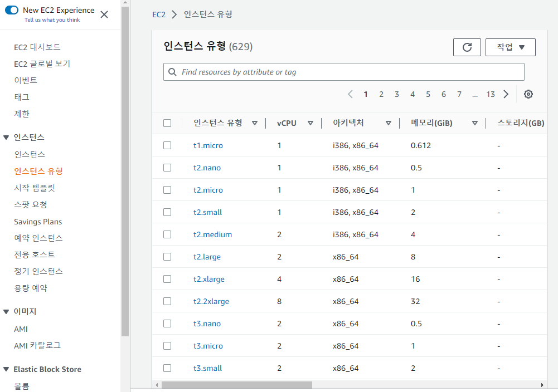
Task: Click the horizontal table scrollbar thumb
Action: (x=237, y=385)
